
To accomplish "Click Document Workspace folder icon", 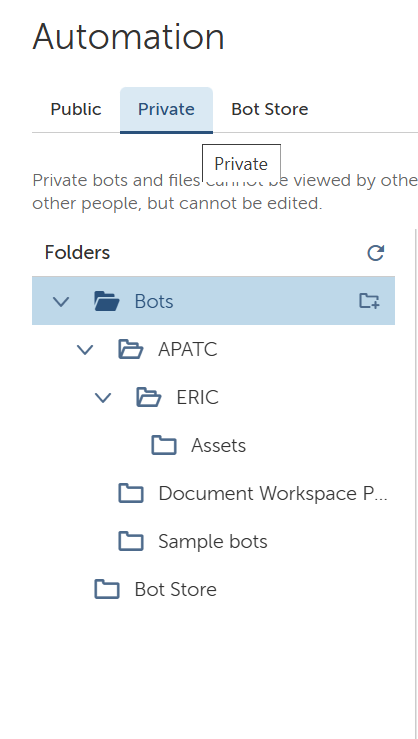I will (x=131, y=493).
